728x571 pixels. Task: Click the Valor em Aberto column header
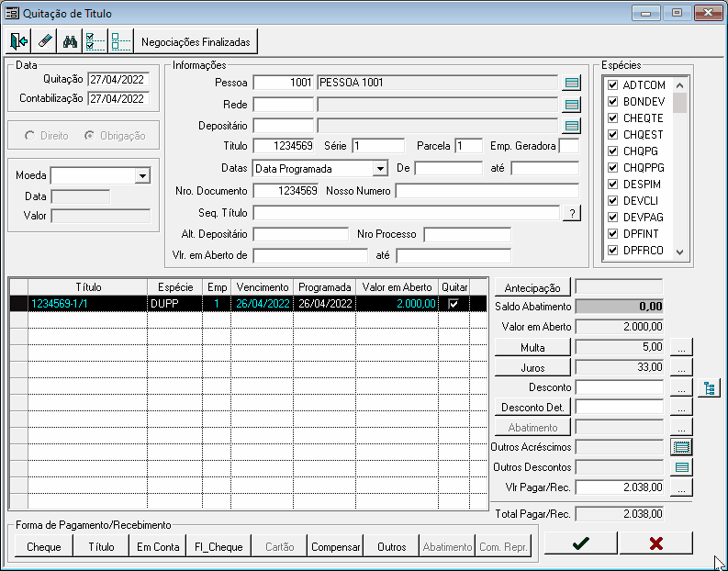click(397, 287)
